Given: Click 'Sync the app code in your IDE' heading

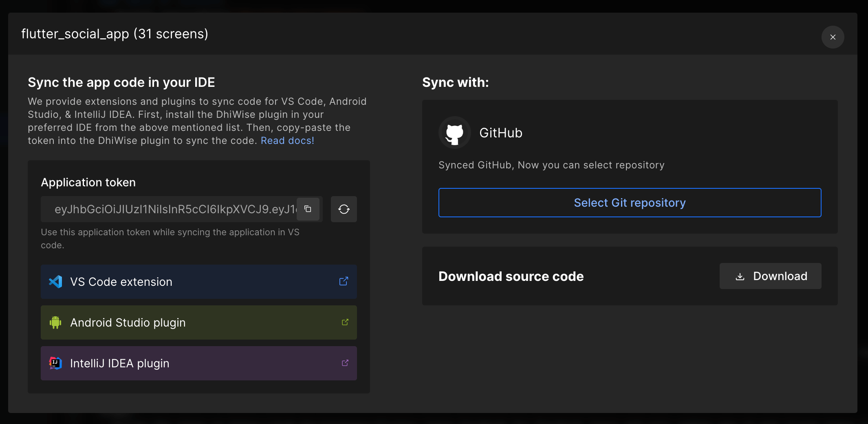Looking at the screenshot, I should pos(121,82).
